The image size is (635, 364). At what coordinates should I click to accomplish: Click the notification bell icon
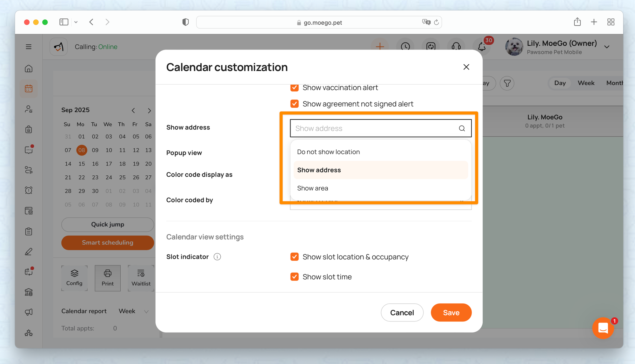tap(482, 47)
